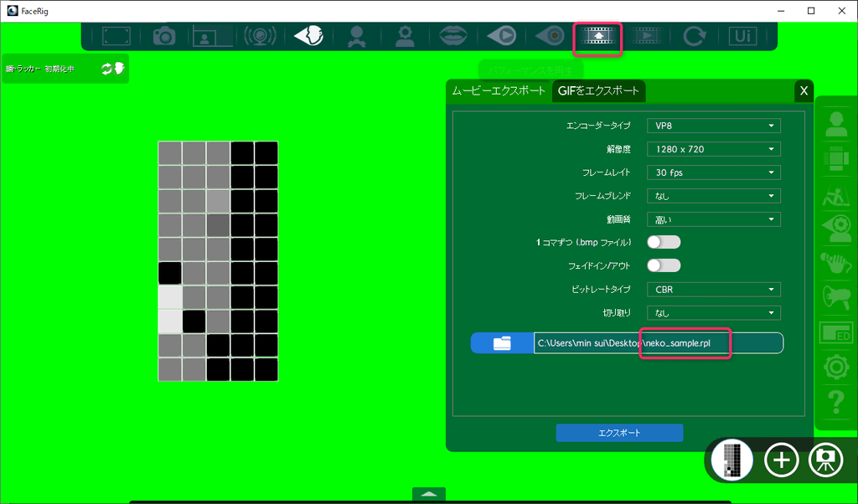The width and height of the screenshot is (858, 504).
Task: Expand the 解像度 1280 x 720 dropdown
Action: 713,149
